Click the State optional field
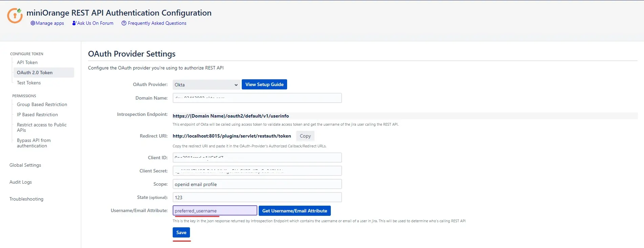The width and height of the screenshot is (644, 248). pyautogui.click(x=257, y=197)
